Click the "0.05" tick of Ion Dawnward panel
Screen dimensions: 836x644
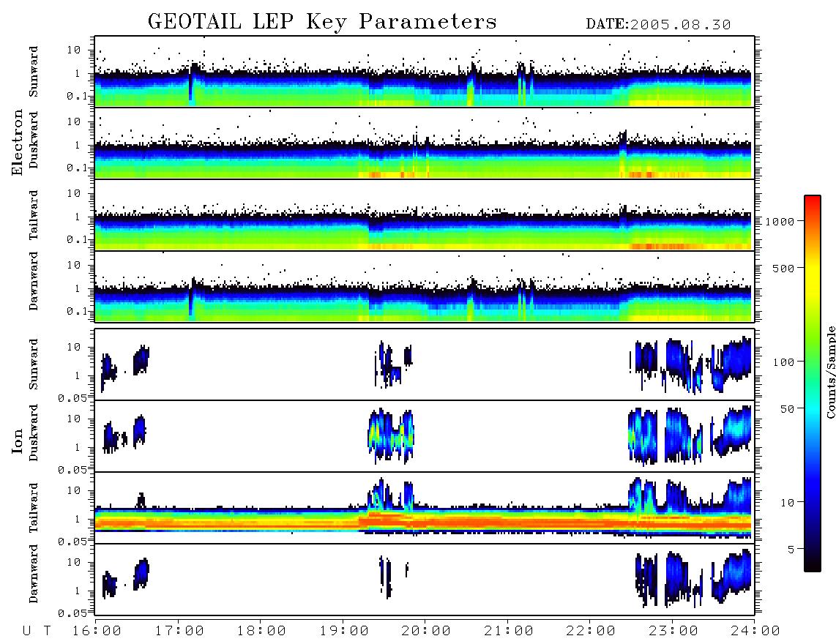[x=72, y=613]
